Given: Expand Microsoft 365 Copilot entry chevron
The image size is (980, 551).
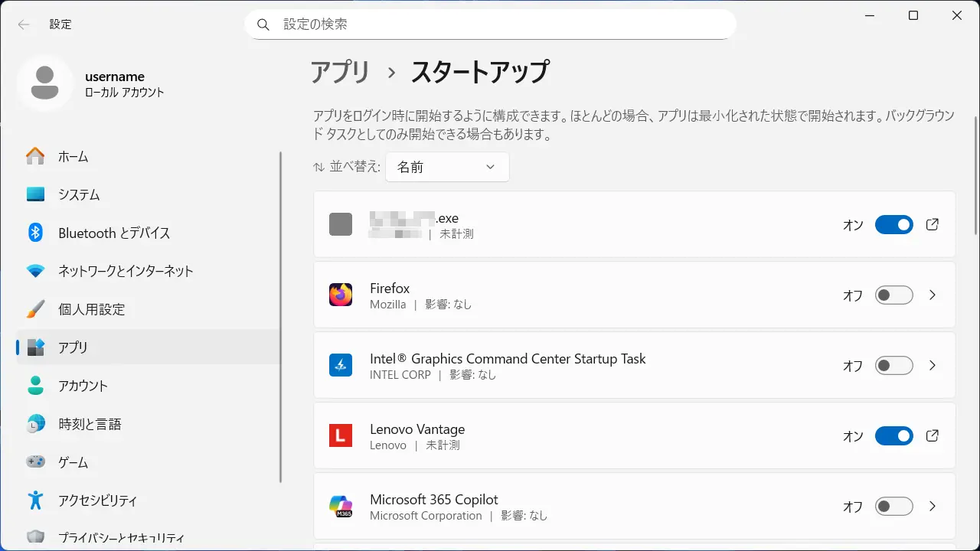Looking at the screenshot, I should tap(932, 507).
